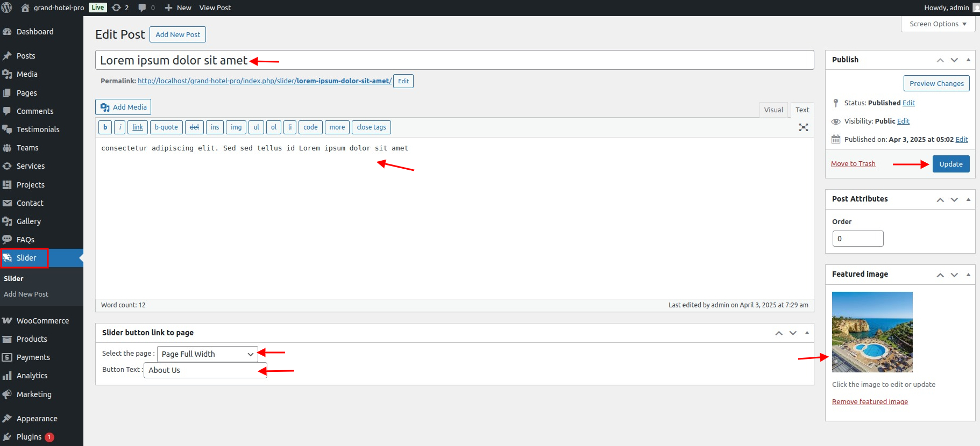The height and width of the screenshot is (446, 980).
Task: Click the featured image thumbnail
Action: tap(872, 332)
